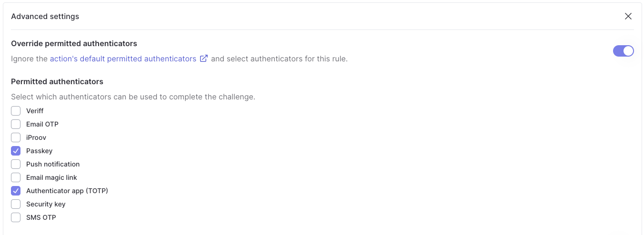The width and height of the screenshot is (644, 235).
Task: Click the "Authenticator app (TOTP)" label text
Action: 67,191
